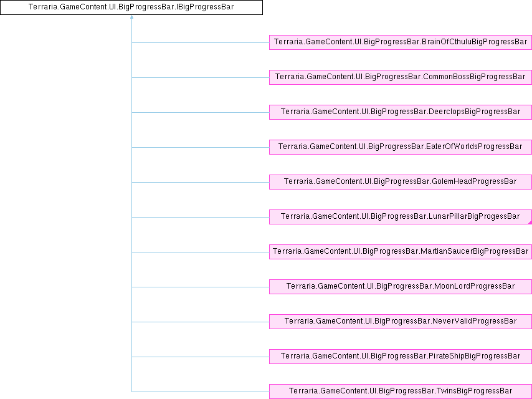Click the connector line leading to MoonLordProgressBar

click(199, 287)
